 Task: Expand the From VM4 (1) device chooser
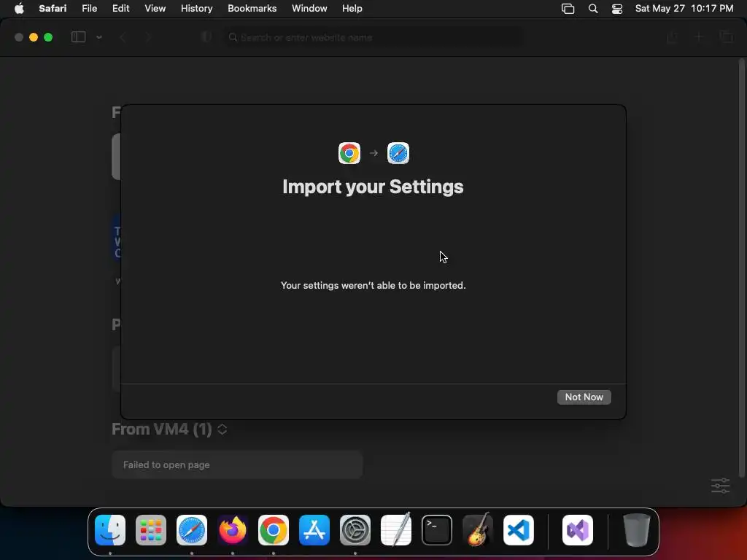[222, 429]
